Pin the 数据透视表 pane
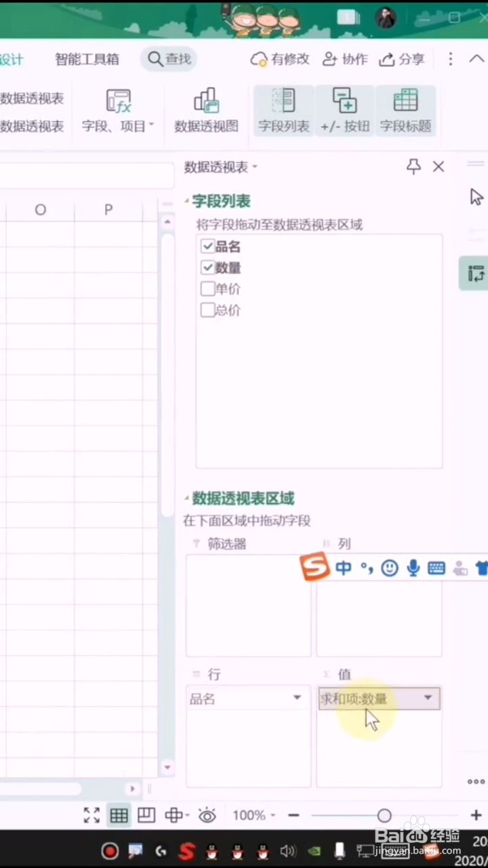Viewport: 488px width, 868px height. point(413,167)
